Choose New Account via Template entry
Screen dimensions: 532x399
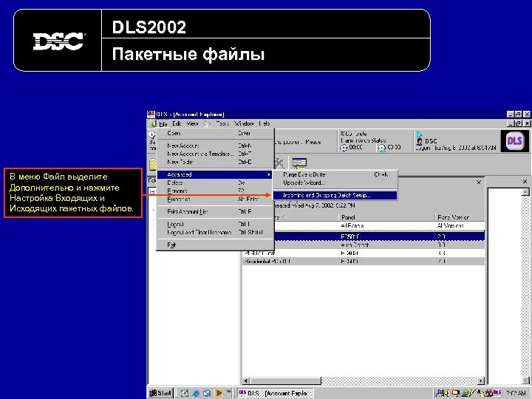pos(215,154)
